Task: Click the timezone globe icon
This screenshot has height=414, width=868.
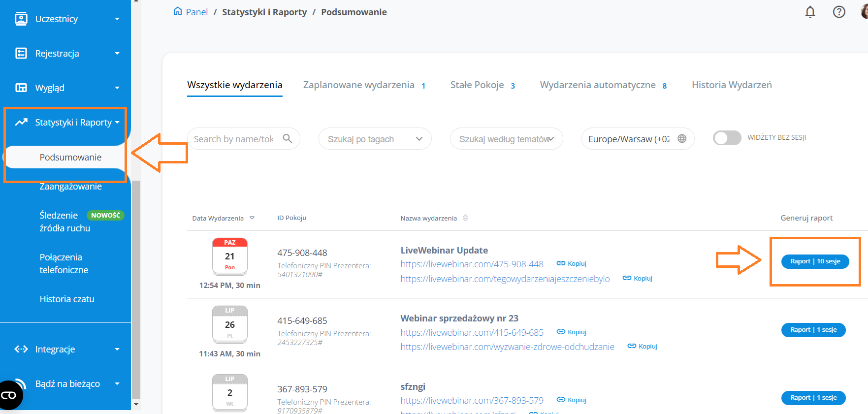Action: [682, 139]
